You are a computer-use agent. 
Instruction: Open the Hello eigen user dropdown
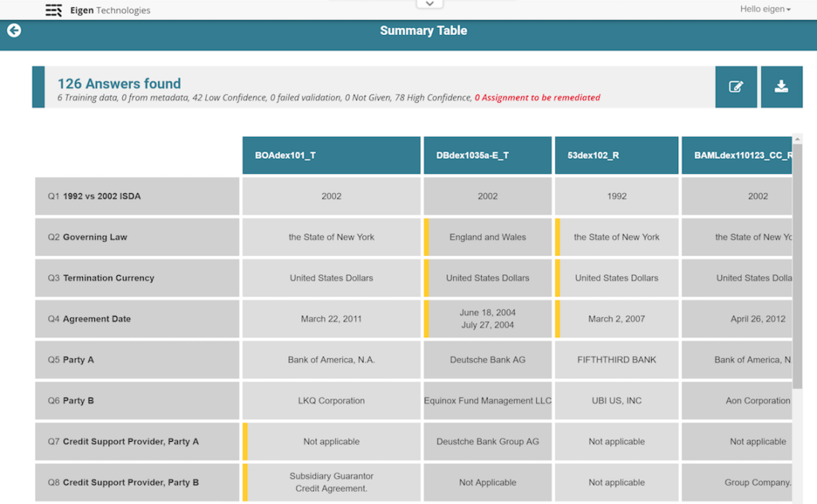click(765, 9)
